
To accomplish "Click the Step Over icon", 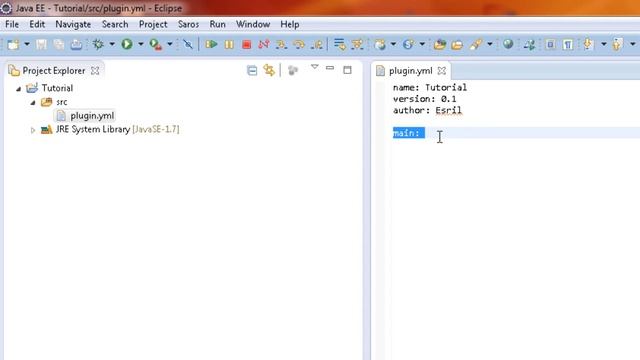I will point(299,44).
